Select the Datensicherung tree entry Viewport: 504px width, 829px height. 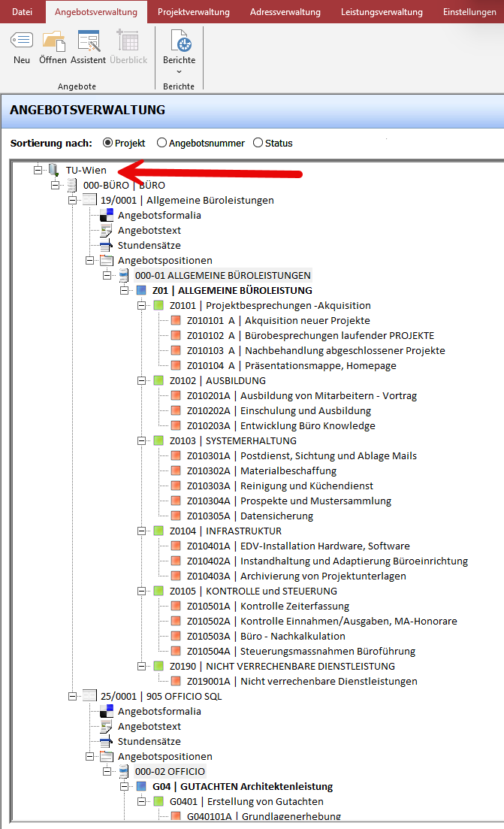coord(276,516)
